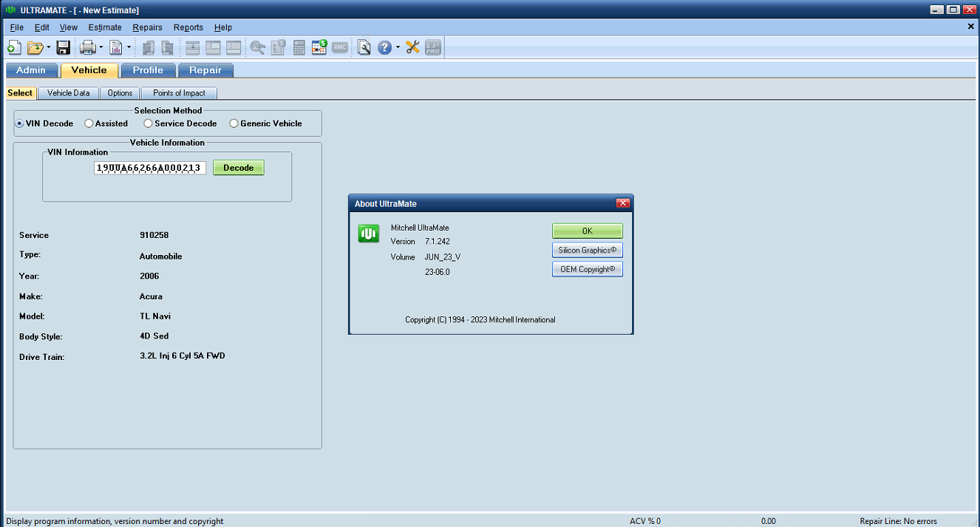Decode the entered VIN
The image size is (980, 527).
238,167
